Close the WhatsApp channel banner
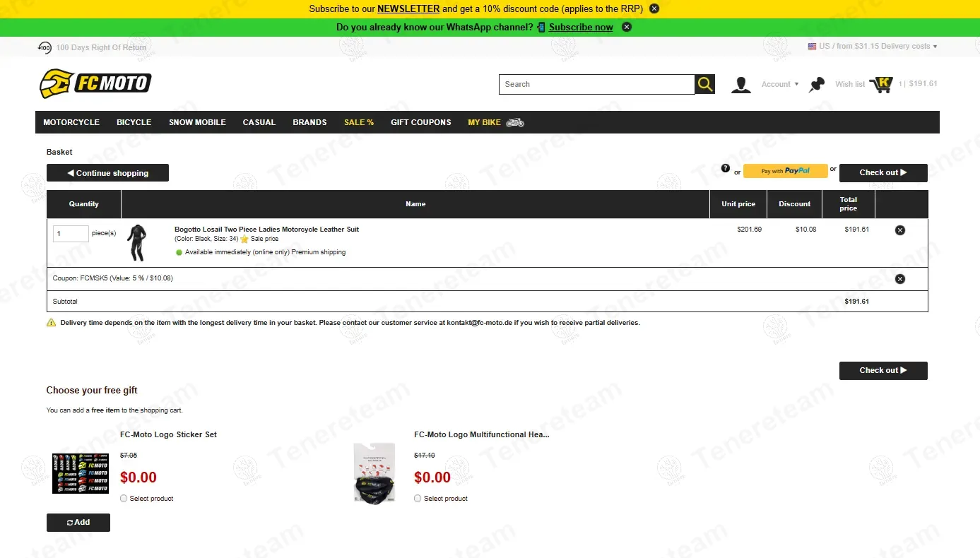Viewport: 980px width, 558px height. point(627,27)
